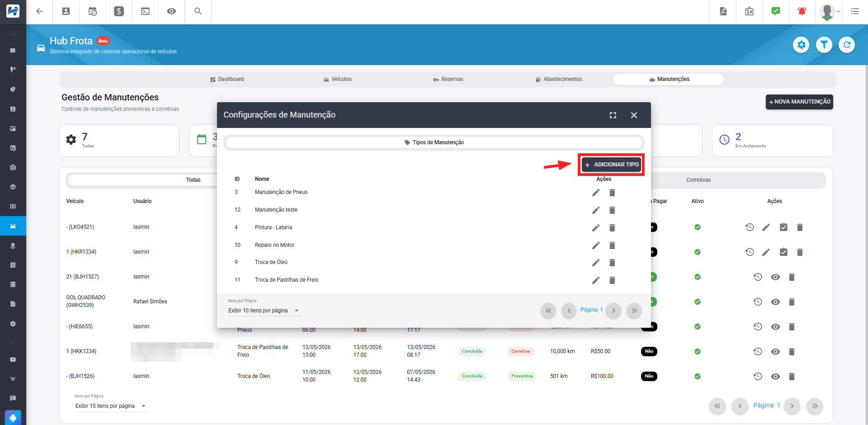Open the filter funnel icon in header

(824, 45)
